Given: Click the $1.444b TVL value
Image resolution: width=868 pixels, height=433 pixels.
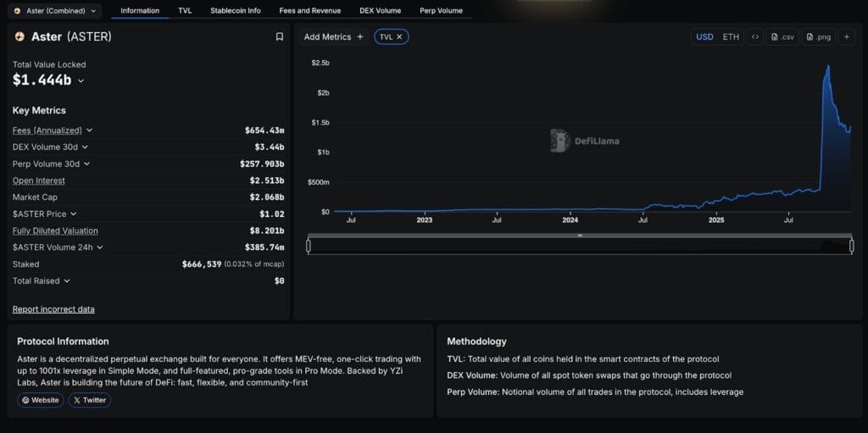Looking at the screenshot, I should tap(42, 80).
